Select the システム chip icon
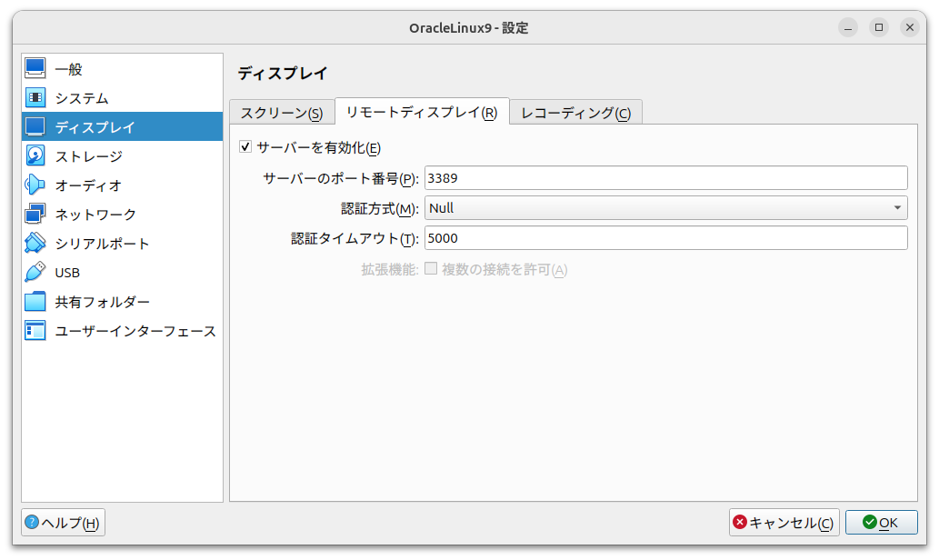The width and height of the screenshot is (939, 560). click(x=35, y=97)
